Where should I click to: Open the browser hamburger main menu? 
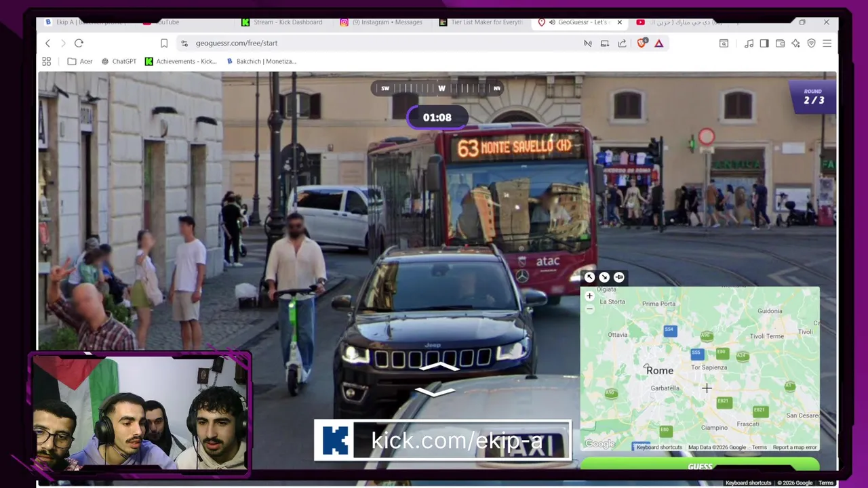click(x=827, y=43)
